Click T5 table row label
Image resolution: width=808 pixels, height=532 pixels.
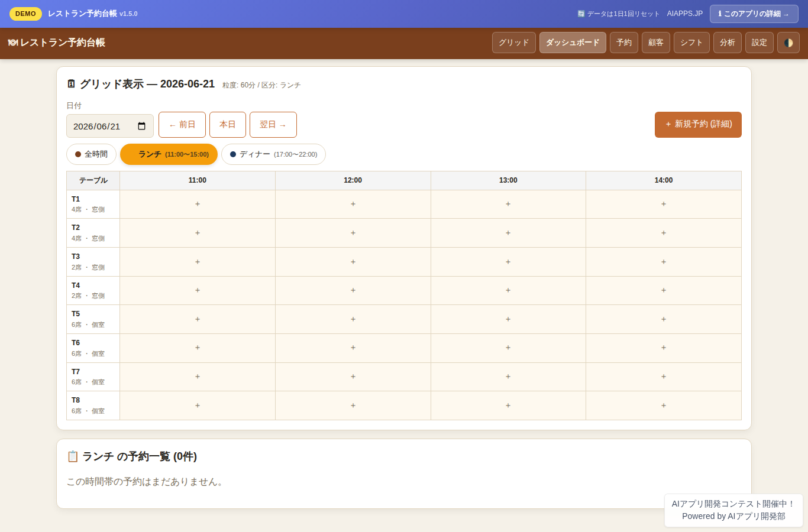[x=93, y=319]
